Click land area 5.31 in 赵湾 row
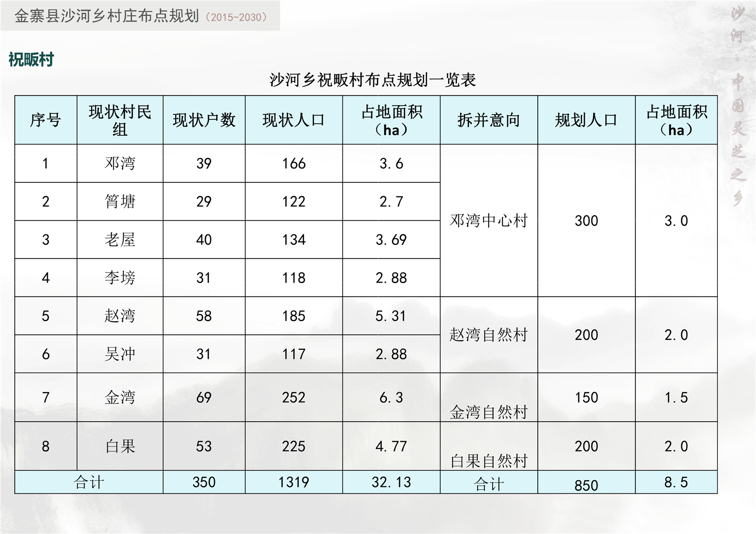Screen dimensions: 756x534 click(391, 316)
